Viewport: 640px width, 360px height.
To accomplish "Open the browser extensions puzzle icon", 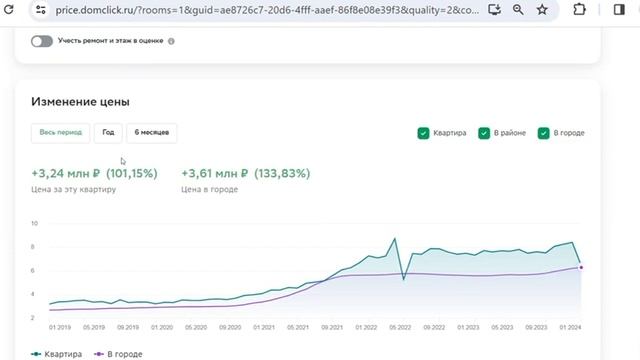I will coord(579,9).
